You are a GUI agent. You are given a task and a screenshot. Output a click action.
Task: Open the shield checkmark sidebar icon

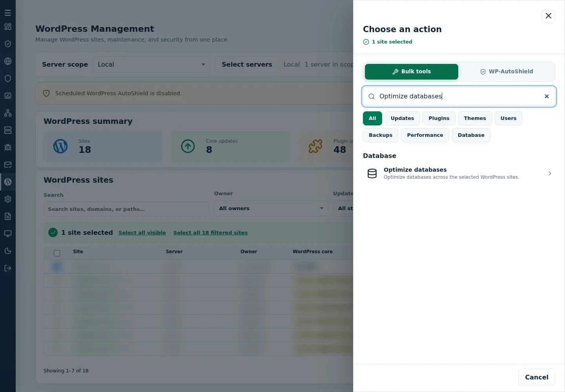[8, 44]
